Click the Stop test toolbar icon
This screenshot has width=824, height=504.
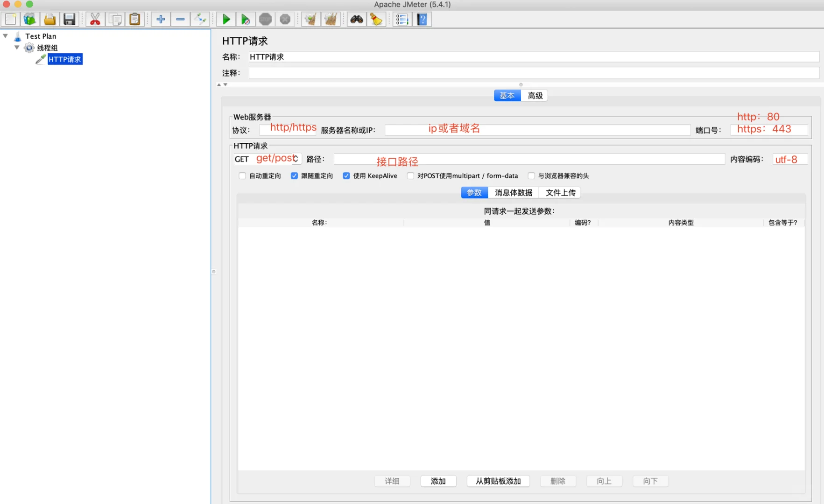pos(265,19)
